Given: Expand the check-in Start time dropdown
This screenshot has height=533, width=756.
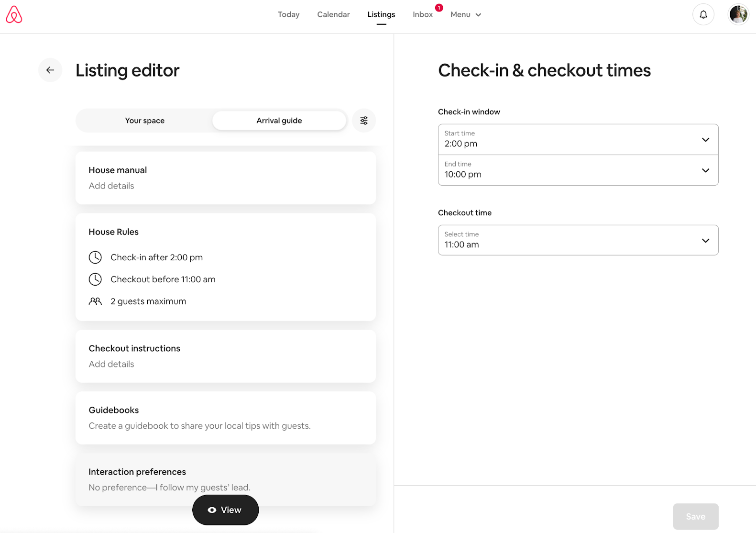Looking at the screenshot, I should [x=578, y=140].
